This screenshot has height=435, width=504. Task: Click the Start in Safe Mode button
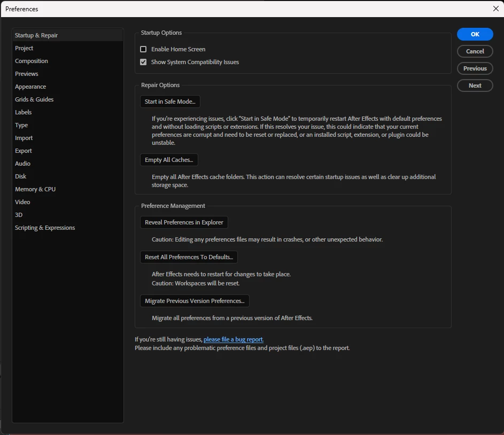(170, 102)
